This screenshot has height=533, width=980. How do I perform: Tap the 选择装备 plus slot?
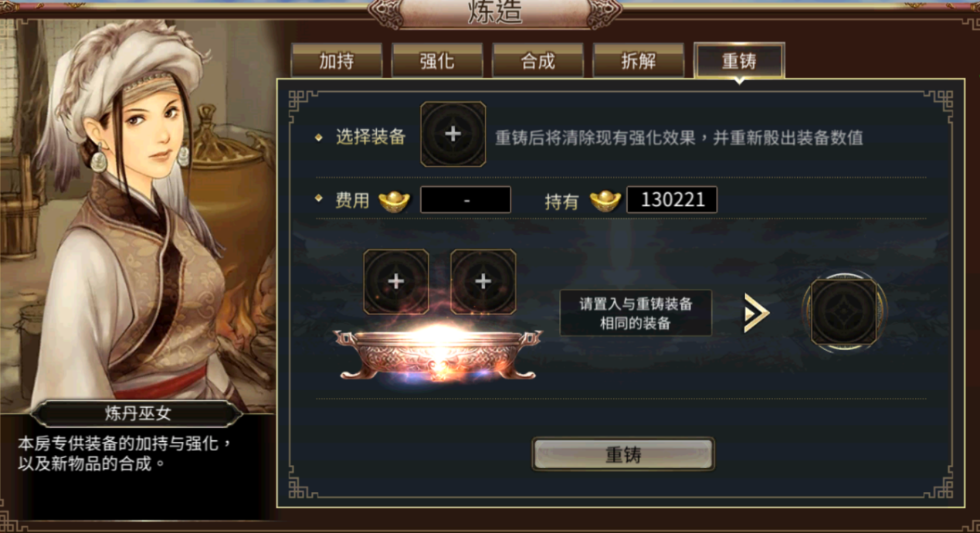453,134
